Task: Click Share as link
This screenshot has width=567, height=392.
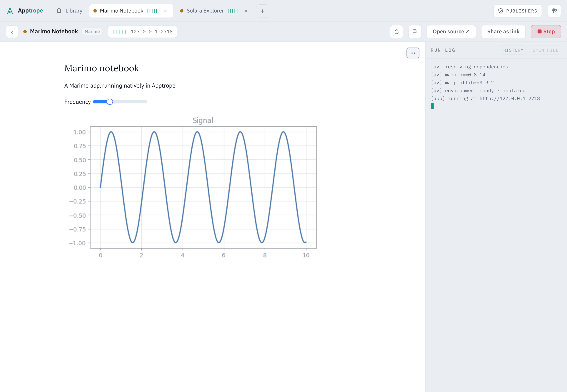Action: pos(503,32)
